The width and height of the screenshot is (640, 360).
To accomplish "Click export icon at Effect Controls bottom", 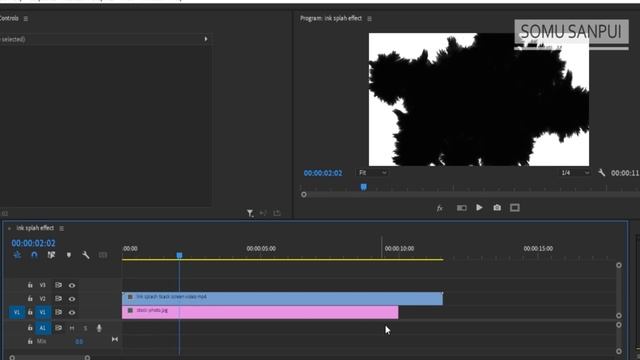I will [x=277, y=213].
